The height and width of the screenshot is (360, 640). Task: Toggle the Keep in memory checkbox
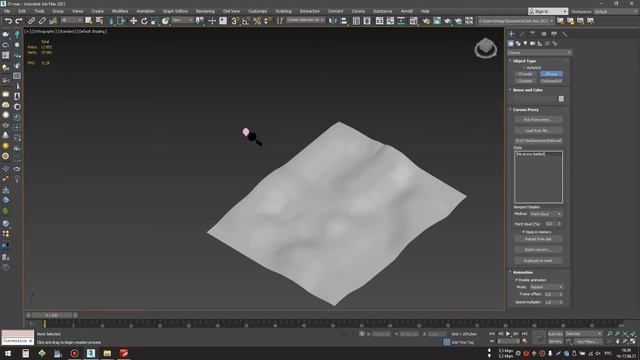pos(524,232)
